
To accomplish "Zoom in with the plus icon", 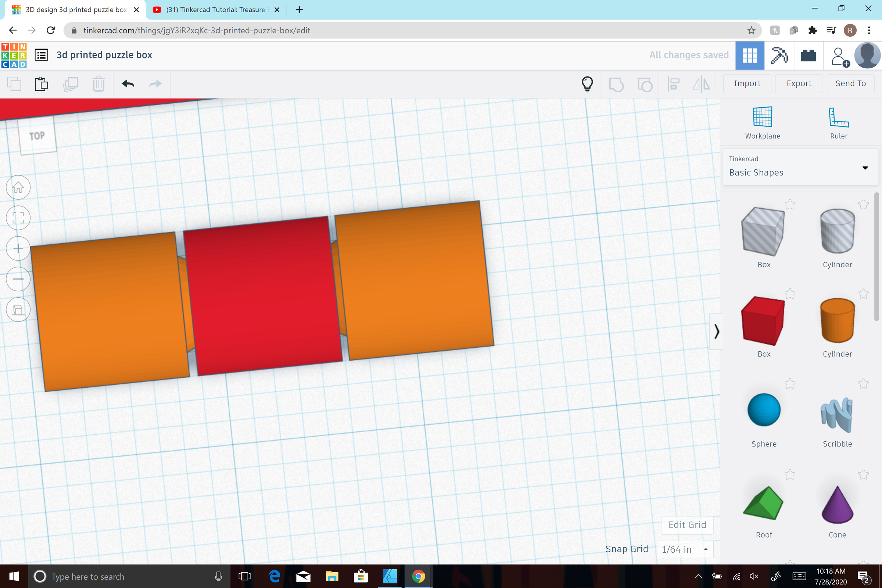I will tap(18, 248).
